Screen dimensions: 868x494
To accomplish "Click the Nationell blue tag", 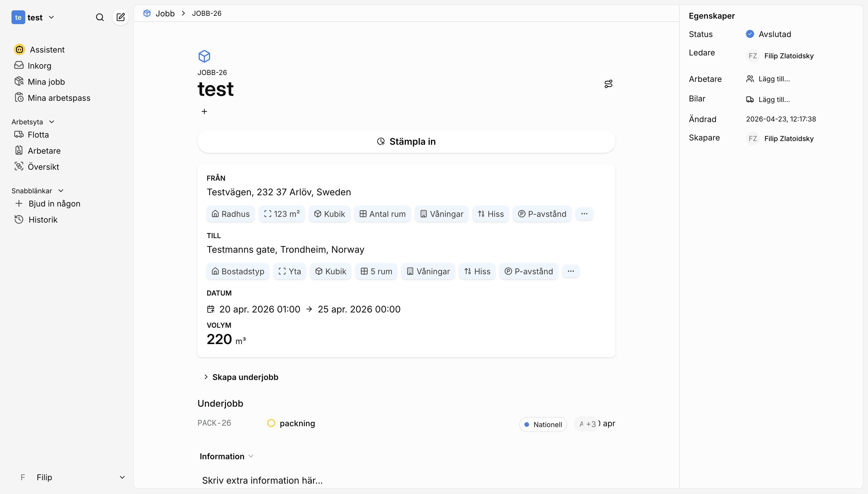I will (x=543, y=424).
